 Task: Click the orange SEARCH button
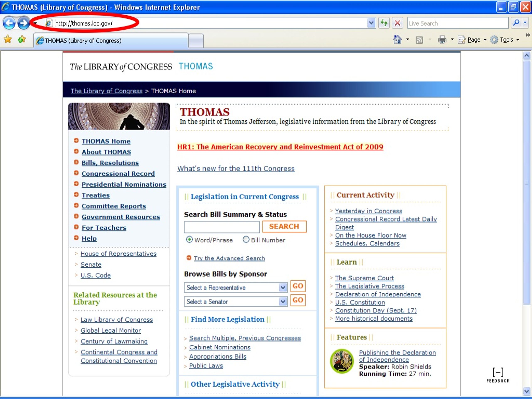click(284, 227)
